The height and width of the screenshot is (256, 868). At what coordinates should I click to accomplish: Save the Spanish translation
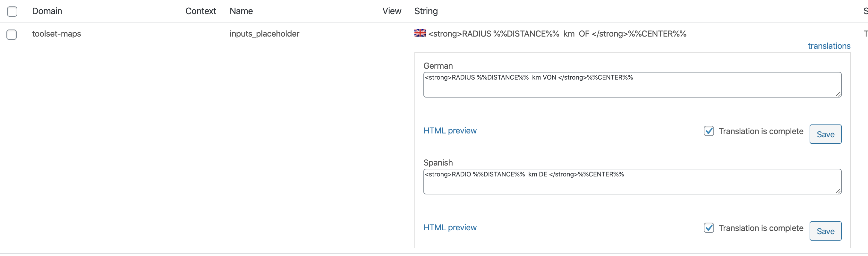pos(825,231)
